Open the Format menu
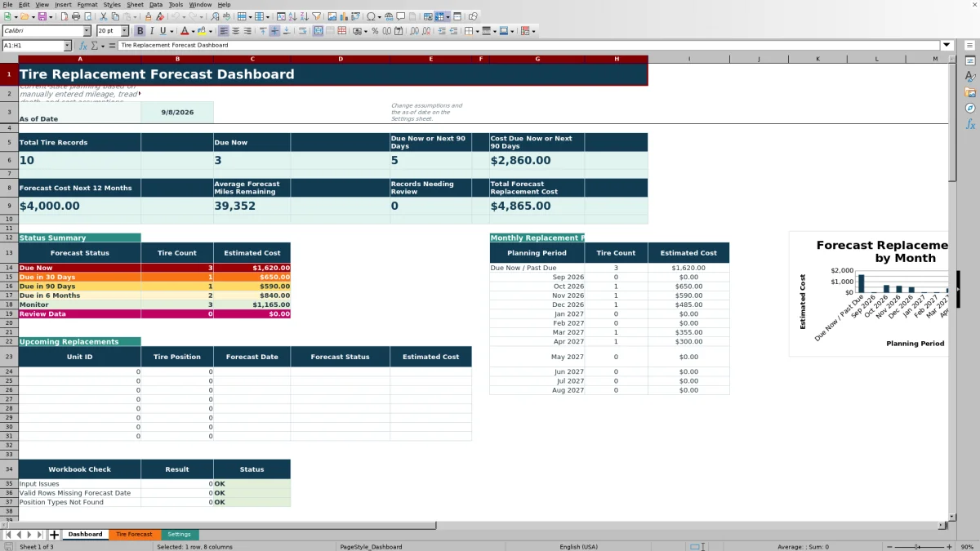The height and width of the screenshot is (551, 980). click(x=87, y=4)
